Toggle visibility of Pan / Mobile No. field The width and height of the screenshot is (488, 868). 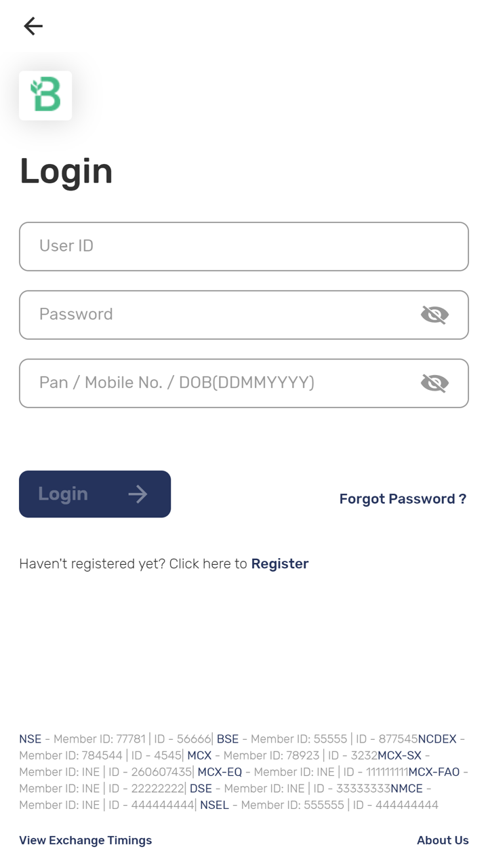tap(434, 383)
